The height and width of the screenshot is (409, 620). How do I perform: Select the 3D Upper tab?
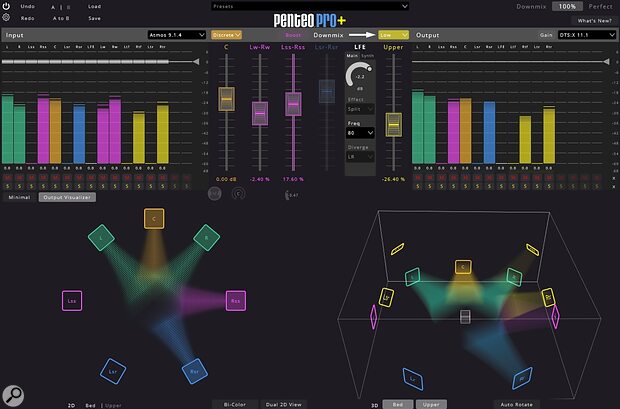(x=431, y=404)
